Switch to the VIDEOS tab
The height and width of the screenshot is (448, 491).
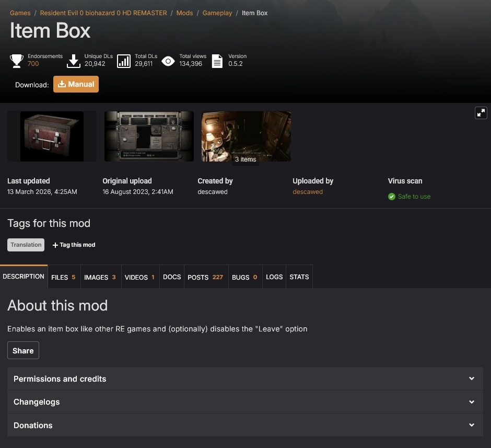141,277
